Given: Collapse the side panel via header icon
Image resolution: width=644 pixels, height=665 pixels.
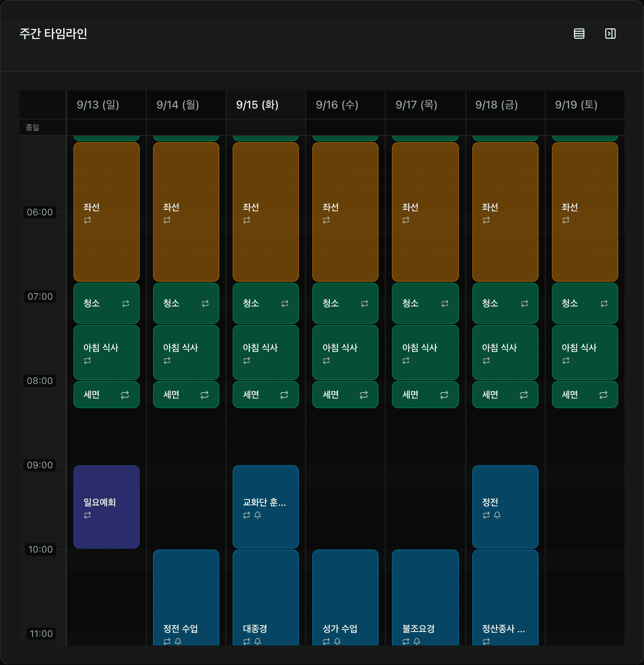Looking at the screenshot, I should coord(610,34).
